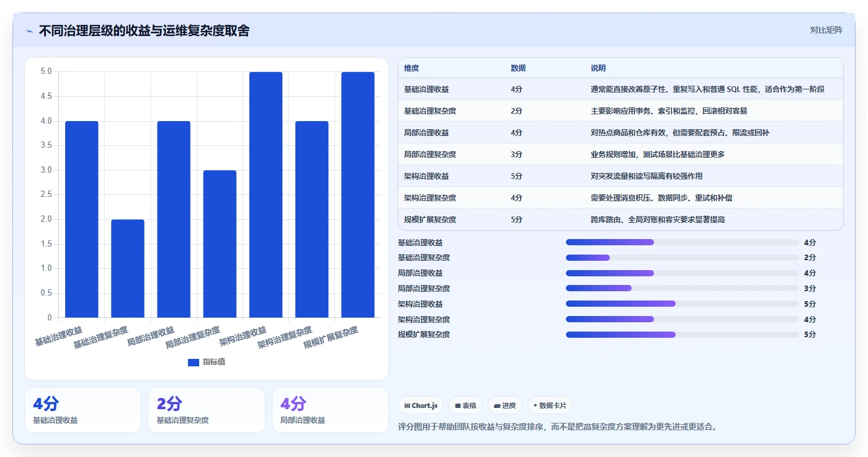Screen dimensions: 868x457
Task: Click the 5.0 y-axis label
Action: point(47,71)
